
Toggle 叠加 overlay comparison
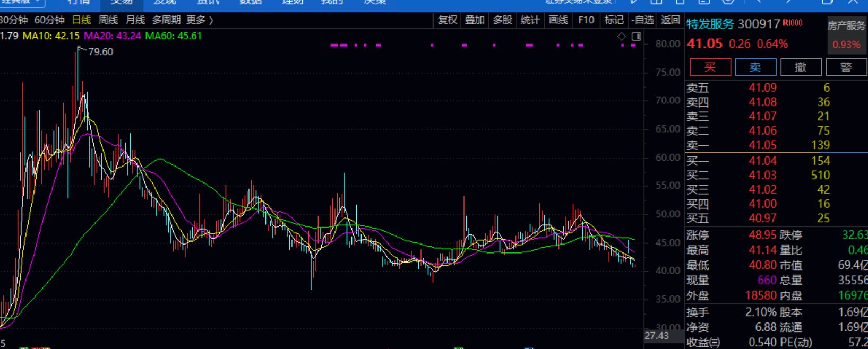pyautogui.click(x=475, y=20)
